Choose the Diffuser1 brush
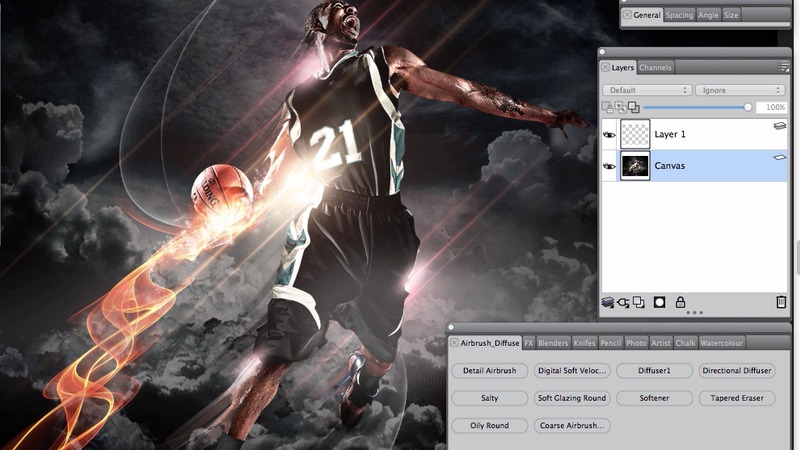800x450 pixels. click(x=655, y=370)
